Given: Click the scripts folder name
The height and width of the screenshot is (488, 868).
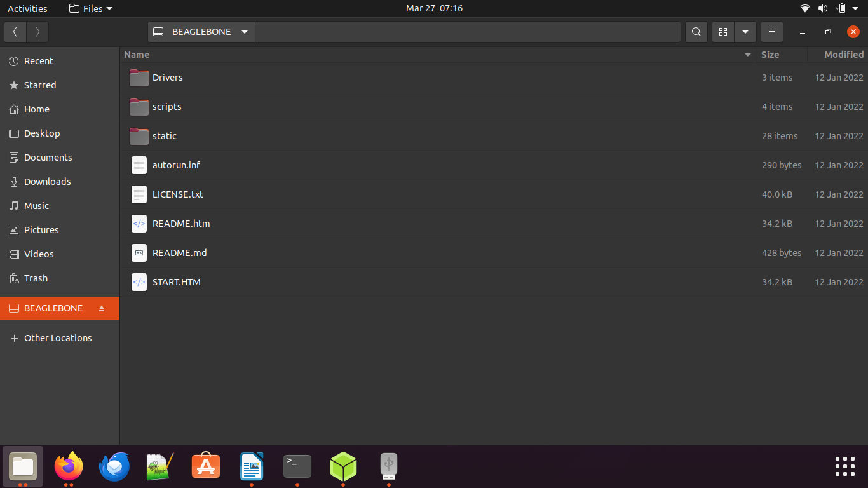Looking at the screenshot, I should 167,107.
